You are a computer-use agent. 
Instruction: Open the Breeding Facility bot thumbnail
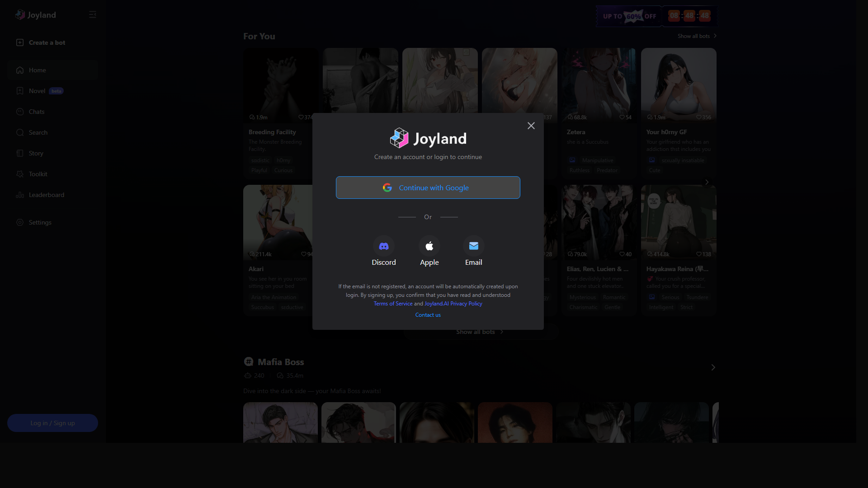280,84
